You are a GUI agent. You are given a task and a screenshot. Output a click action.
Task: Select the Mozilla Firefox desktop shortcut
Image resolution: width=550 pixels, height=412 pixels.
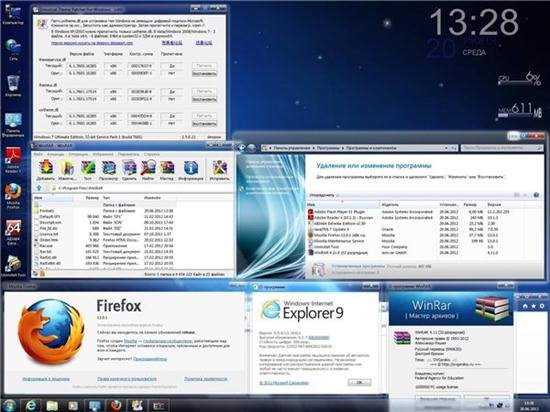tap(13, 196)
